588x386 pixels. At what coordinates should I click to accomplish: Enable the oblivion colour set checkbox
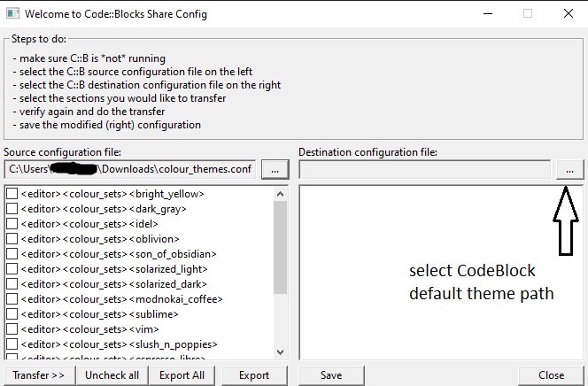(x=12, y=239)
